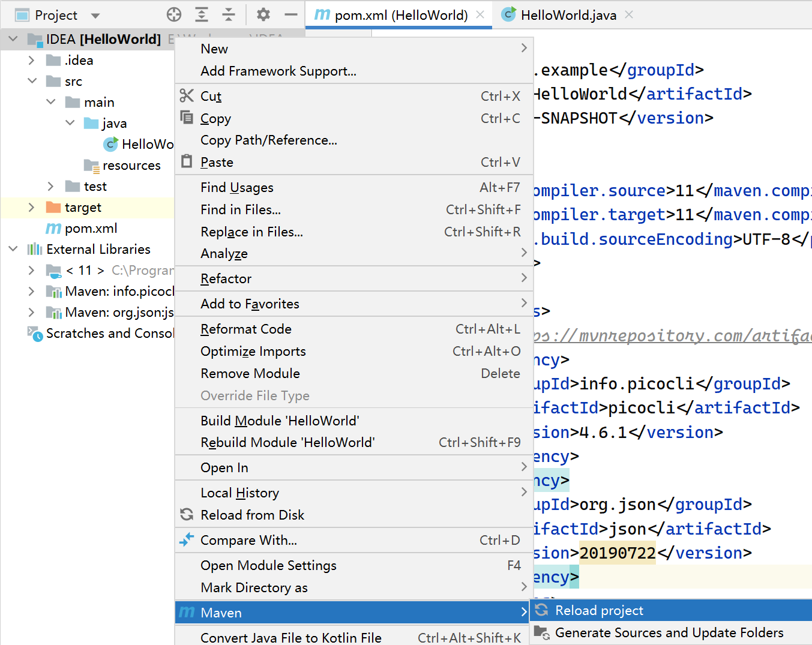Choose Build Module 'HelloWorld'

coord(354,421)
